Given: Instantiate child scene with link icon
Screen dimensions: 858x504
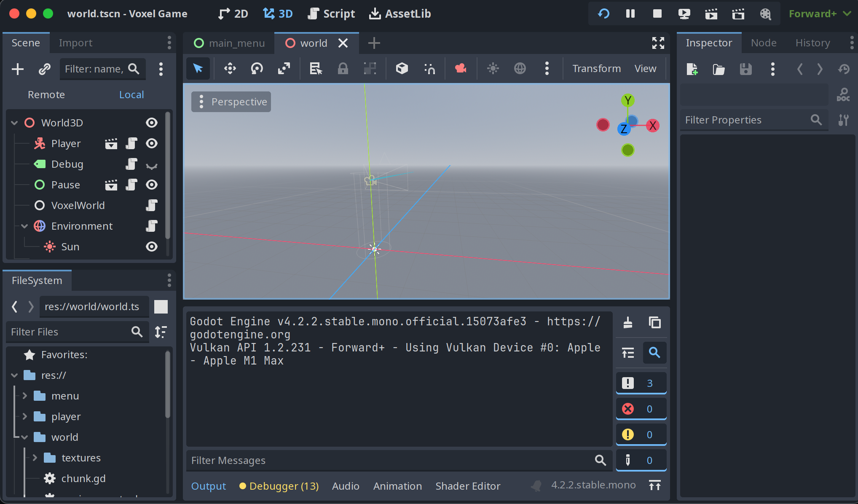Looking at the screenshot, I should [x=45, y=69].
